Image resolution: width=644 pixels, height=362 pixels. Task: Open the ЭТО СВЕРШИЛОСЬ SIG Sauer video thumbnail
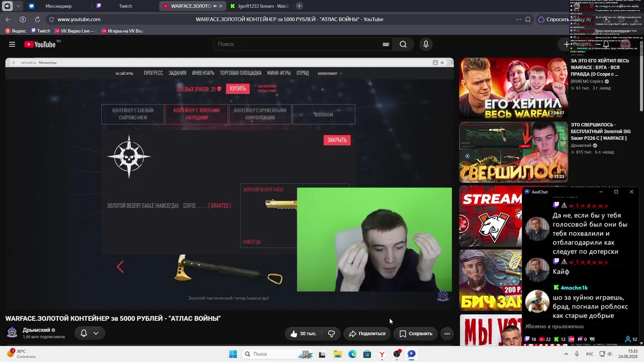[513, 152]
